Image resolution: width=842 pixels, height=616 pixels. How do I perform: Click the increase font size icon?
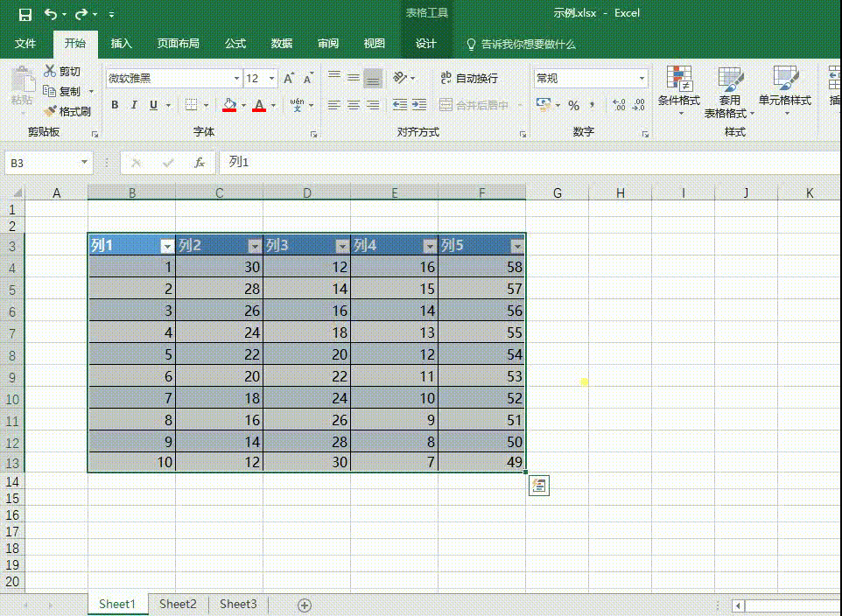tap(288, 79)
